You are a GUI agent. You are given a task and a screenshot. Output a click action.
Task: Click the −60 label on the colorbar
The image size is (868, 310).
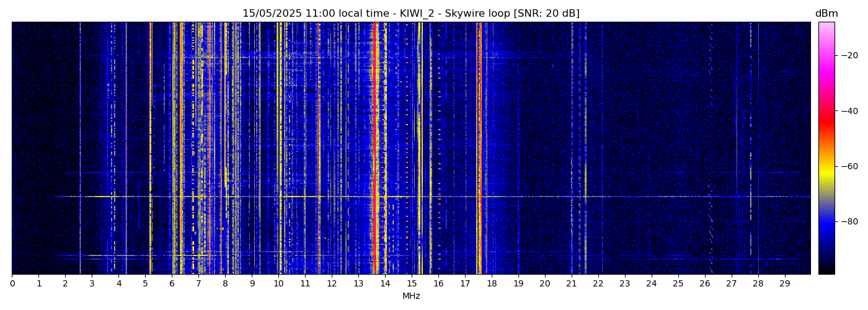848,166
